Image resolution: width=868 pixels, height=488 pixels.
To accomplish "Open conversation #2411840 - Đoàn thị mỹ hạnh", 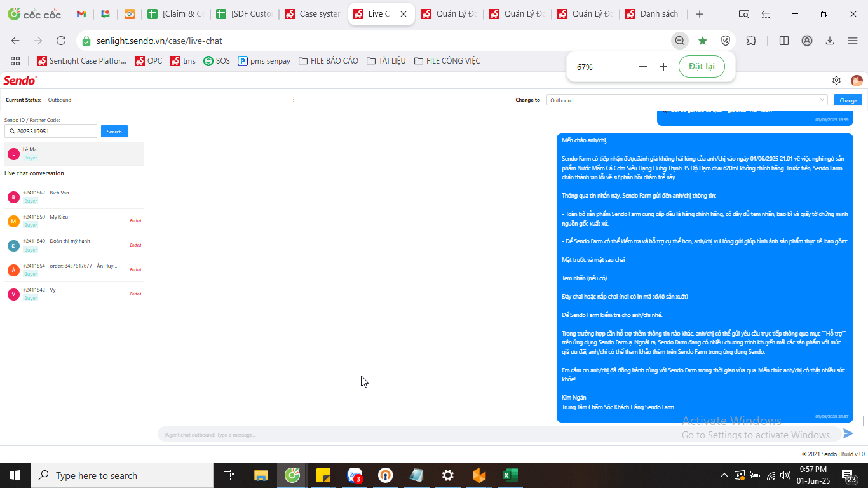I will coord(74,245).
